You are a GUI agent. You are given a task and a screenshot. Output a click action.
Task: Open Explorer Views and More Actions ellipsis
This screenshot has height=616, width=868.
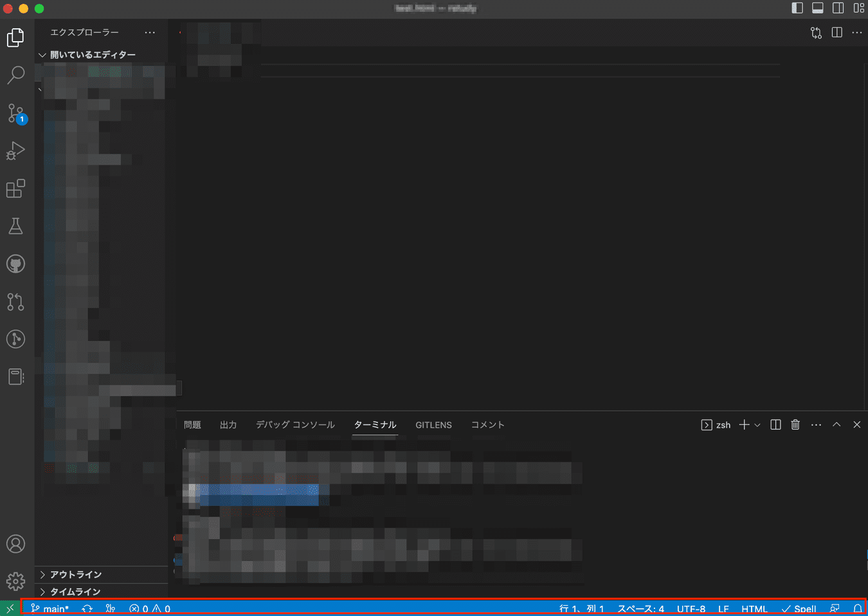point(150,32)
